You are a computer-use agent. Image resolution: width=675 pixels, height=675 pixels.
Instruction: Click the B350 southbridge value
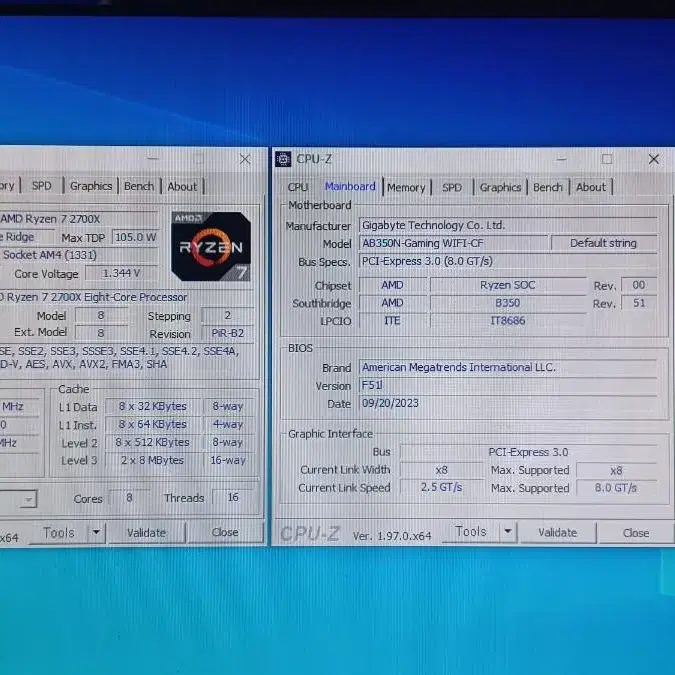508,303
